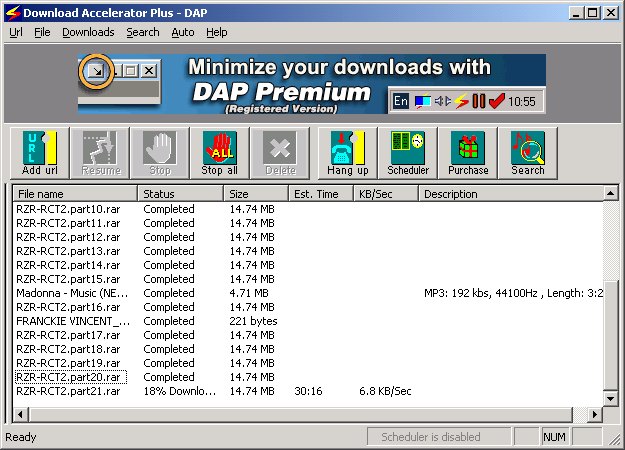Minimize the Download Accelerator Plus window
625x450 pixels.
576,13
